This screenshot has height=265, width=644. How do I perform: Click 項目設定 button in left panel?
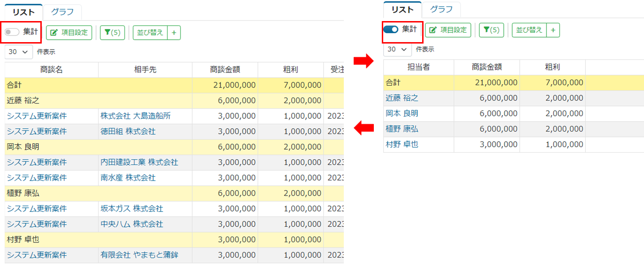(x=69, y=33)
